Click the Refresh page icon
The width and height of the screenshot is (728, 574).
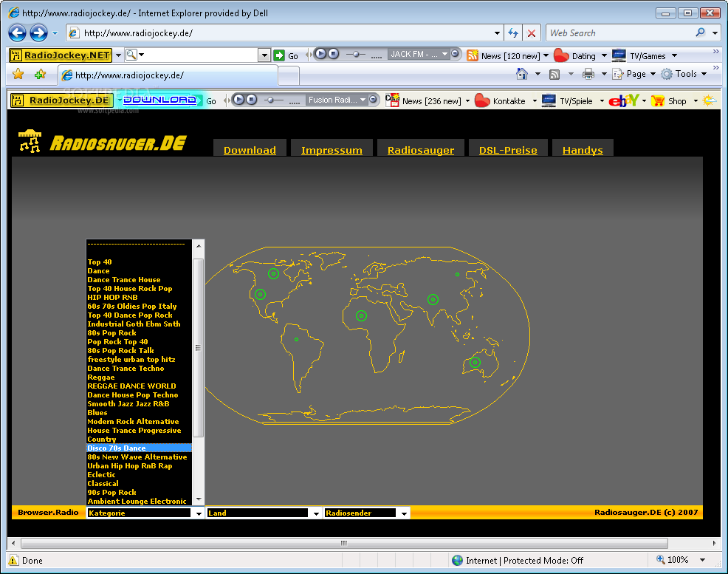pyautogui.click(x=513, y=33)
